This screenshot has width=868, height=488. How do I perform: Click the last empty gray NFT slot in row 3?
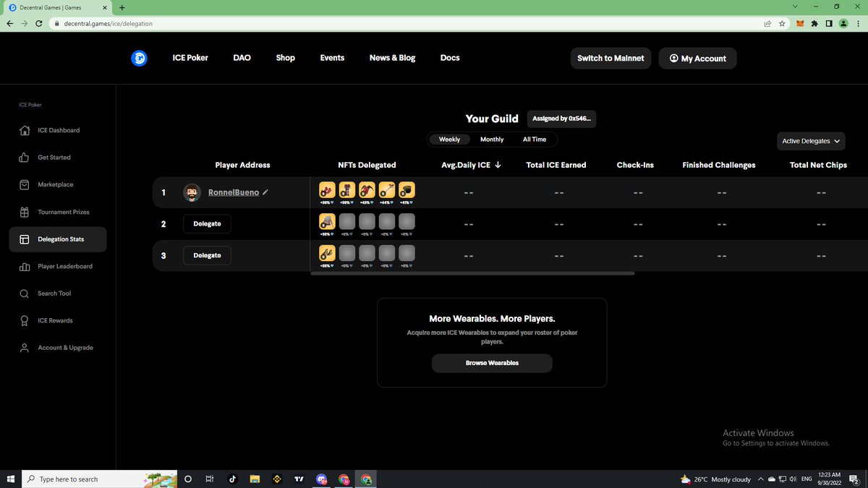tap(407, 254)
